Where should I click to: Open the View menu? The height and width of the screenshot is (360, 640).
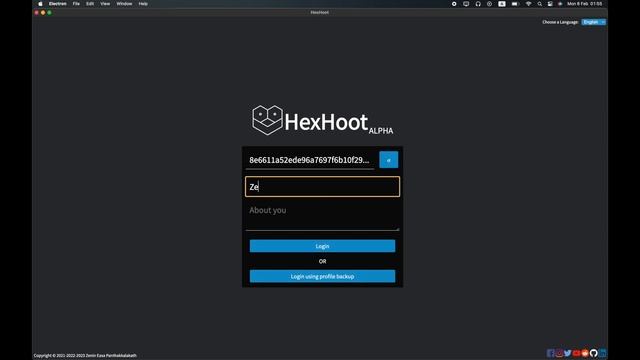click(x=105, y=4)
